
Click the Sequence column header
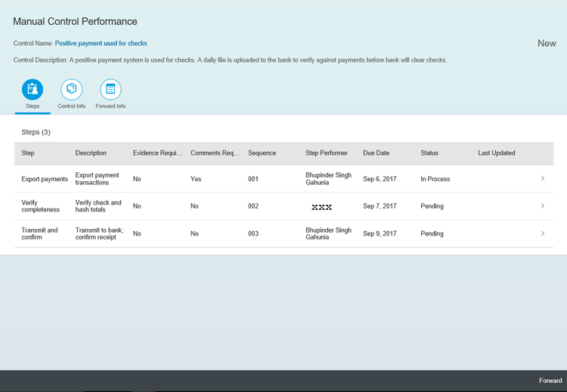coord(262,153)
